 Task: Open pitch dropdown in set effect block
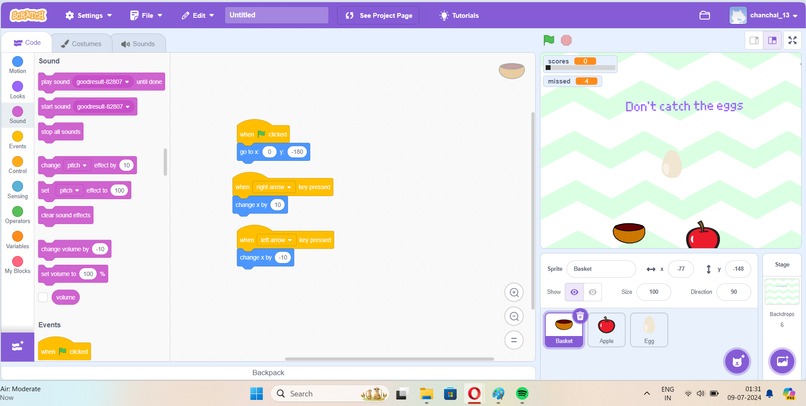pos(69,190)
